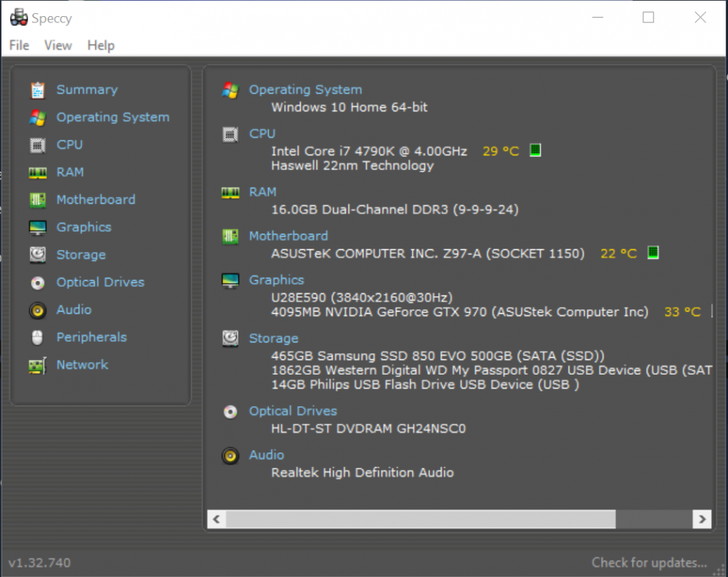Click the Operating System heading in main panel
Screen dimensions: 728x577
coord(305,89)
